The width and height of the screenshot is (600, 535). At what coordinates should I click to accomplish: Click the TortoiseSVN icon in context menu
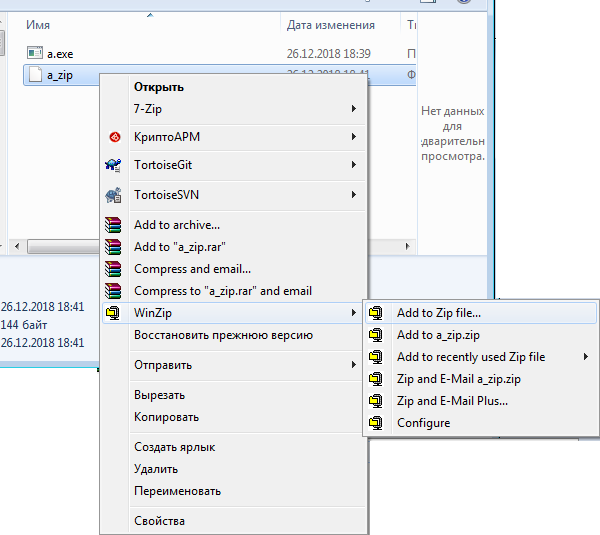114,195
